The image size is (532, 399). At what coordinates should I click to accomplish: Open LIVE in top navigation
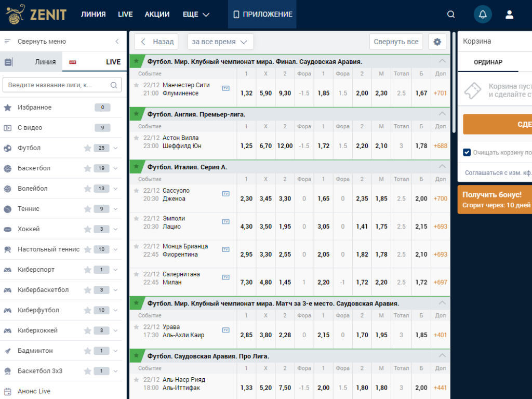pyautogui.click(x=125, y=14)
